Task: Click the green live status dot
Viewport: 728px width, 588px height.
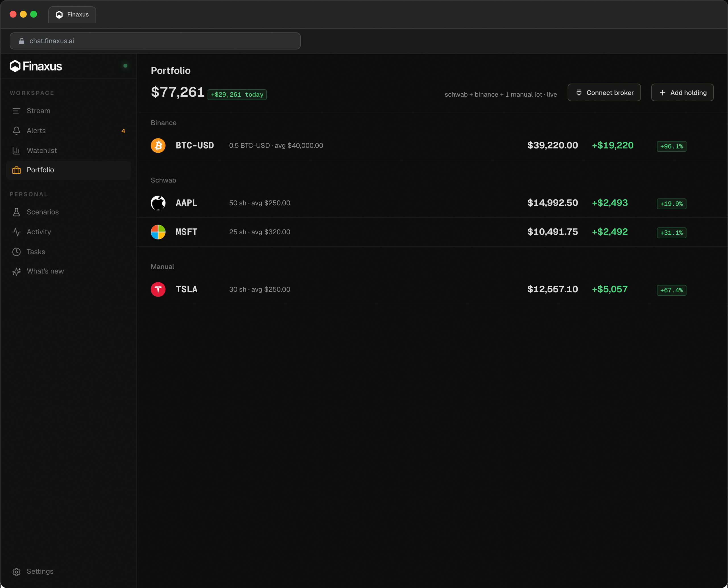Action: 125,66
